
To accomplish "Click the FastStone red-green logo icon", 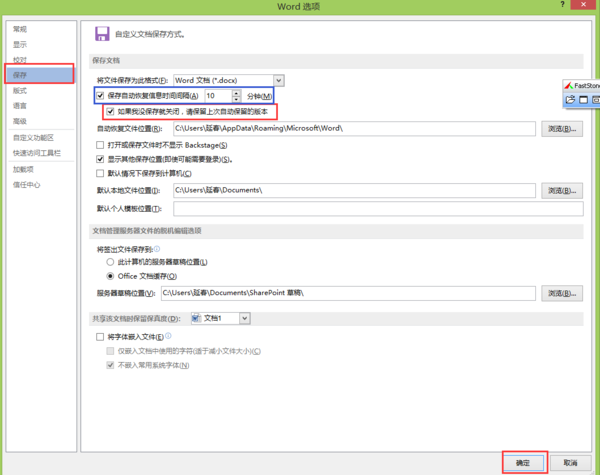I will [x=569, y=86].
